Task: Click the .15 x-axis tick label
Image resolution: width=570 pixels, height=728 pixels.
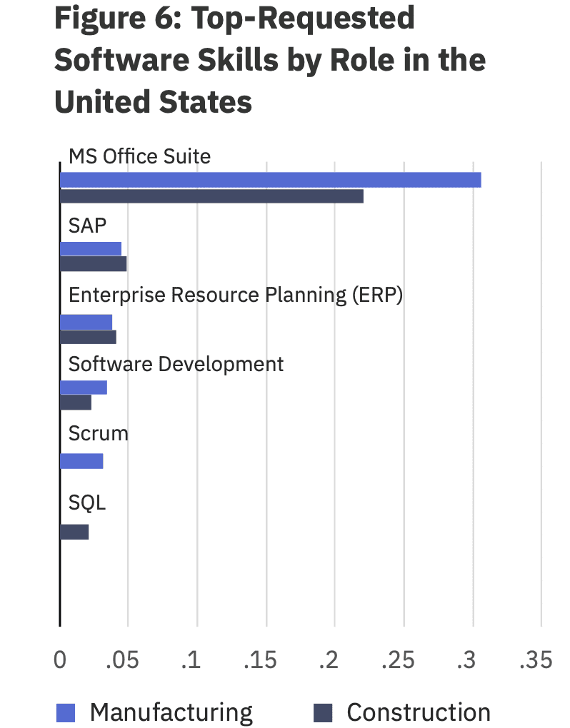Action: pyautogui.click(x=260, y=660)
